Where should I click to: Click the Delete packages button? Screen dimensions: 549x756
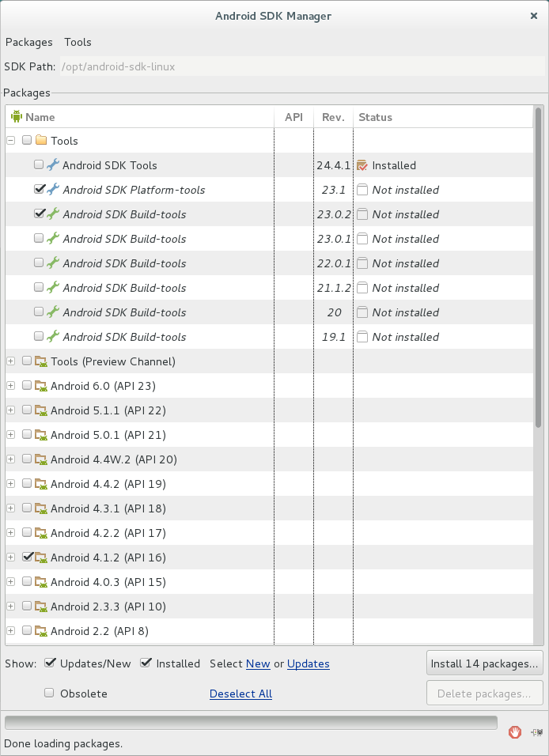click(484, 694)
